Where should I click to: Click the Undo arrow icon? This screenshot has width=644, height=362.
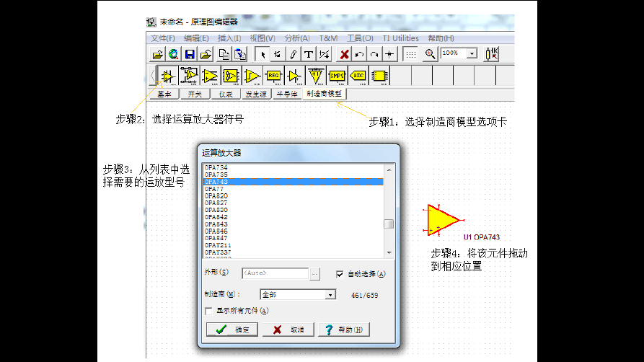tap(359, 54)
